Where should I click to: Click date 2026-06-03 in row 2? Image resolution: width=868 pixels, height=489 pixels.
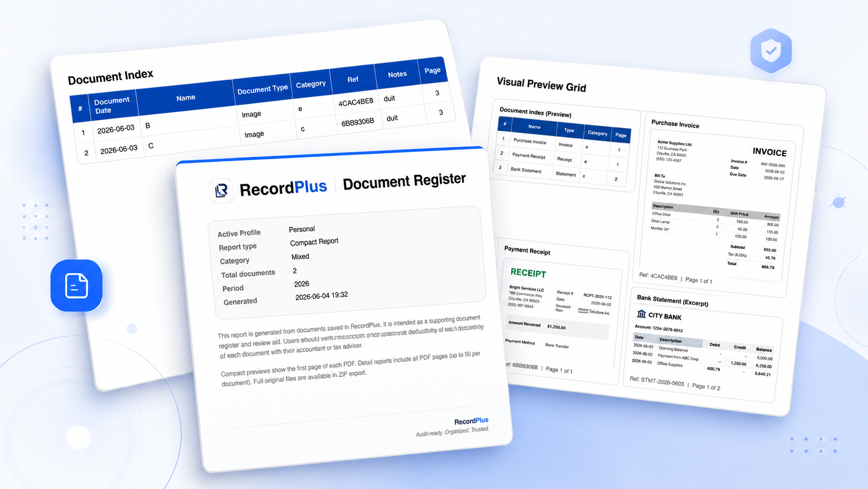[119, 150]
